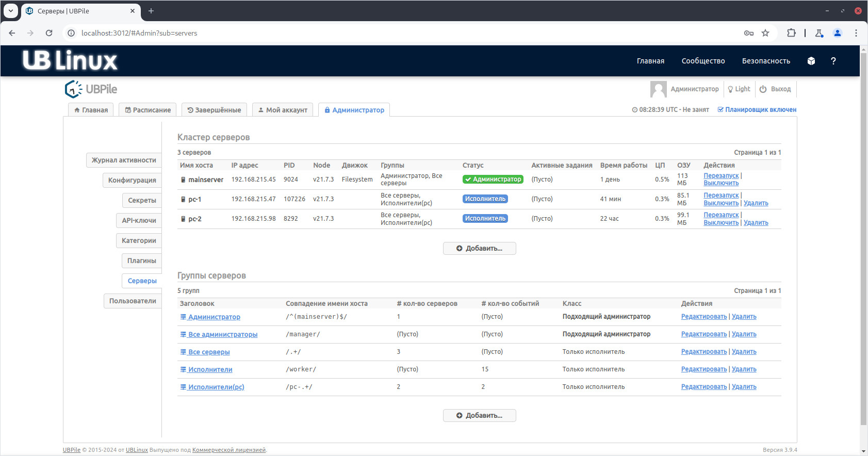Click Главная in top header navigation

pyautogui.click(x=650, y=61)
